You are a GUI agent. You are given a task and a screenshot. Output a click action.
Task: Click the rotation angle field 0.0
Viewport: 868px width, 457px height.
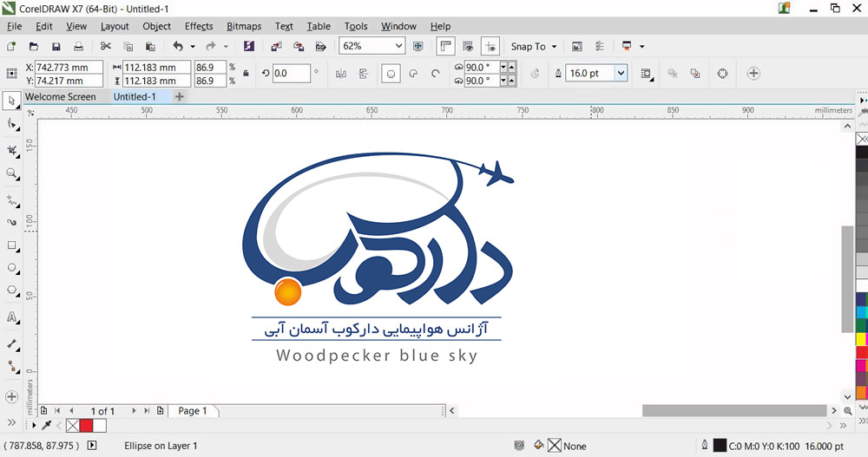[291, 73]
